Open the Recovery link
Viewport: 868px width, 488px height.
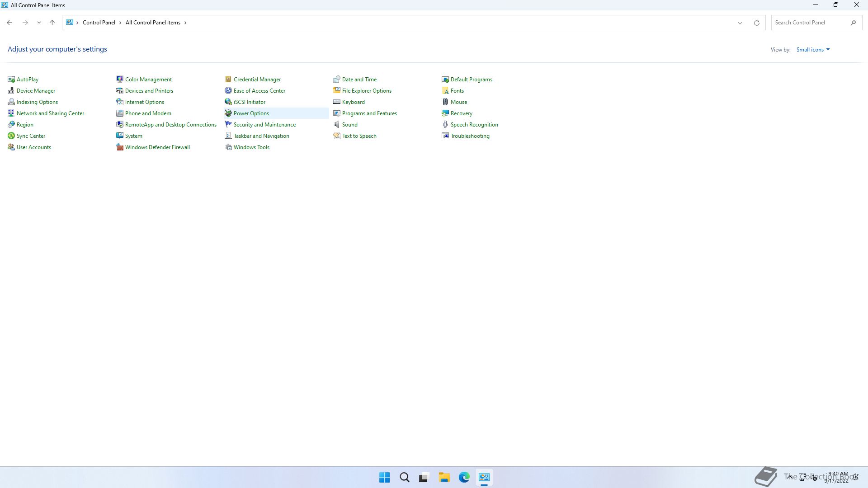(462, 113)
